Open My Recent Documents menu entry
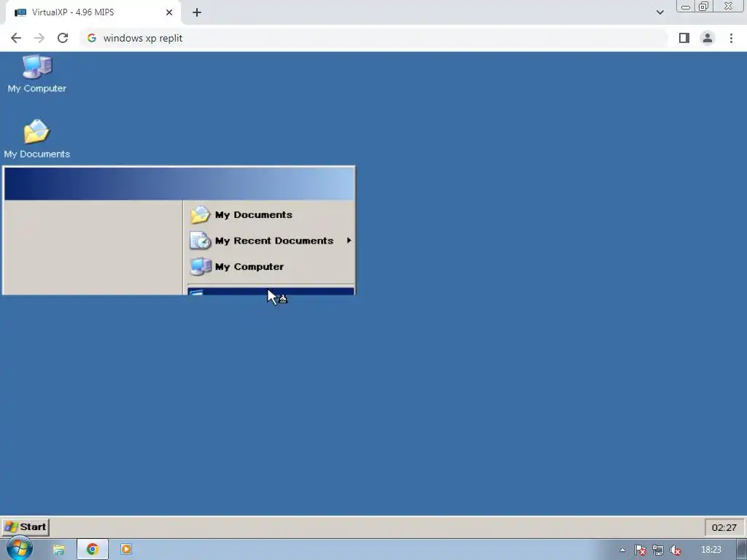Viewport: 747px width, 560px height. [x=270, y=241]
